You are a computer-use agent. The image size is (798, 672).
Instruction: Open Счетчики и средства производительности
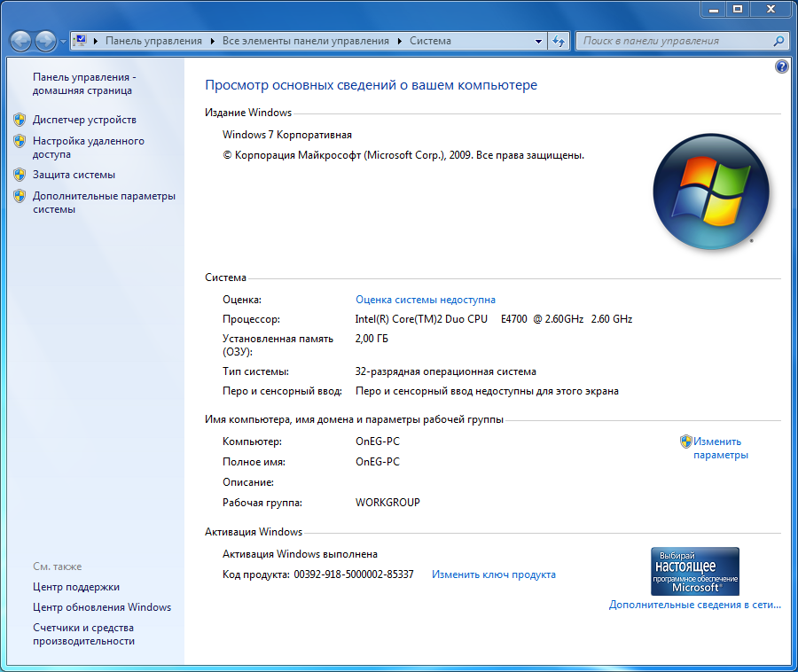click(x=83, y=634)
